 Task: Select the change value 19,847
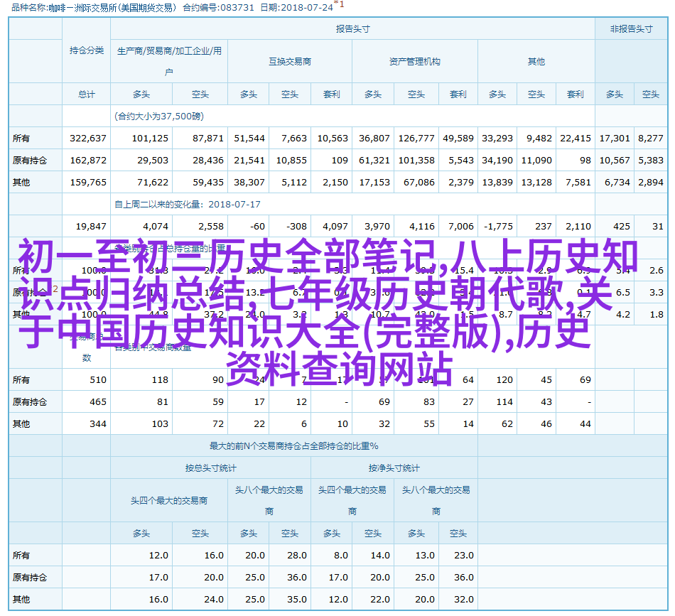coord(90,227)
